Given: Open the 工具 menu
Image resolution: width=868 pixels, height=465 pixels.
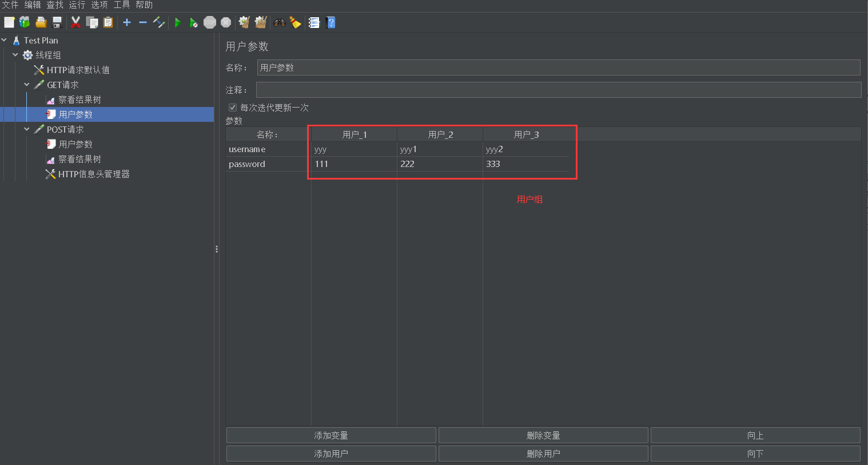Looking at the screenshot, I should point(121,5).
